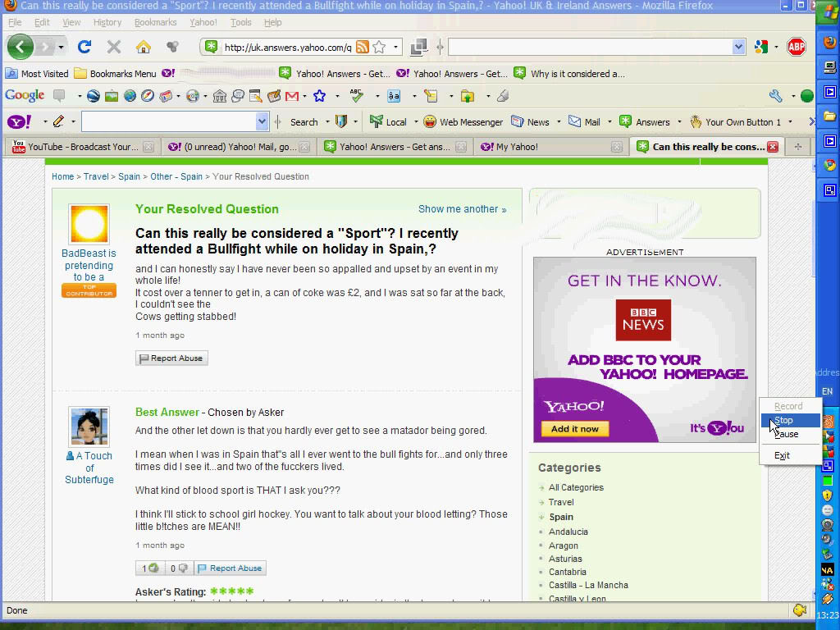Click the blue star bookmarks icon in Google toolbar
Viewport: 840px width, 630px height.
(x=320, y=97)
